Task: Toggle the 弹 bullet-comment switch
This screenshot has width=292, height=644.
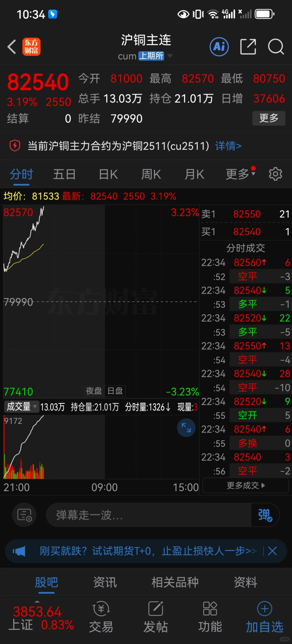Action: coord(265,515)
